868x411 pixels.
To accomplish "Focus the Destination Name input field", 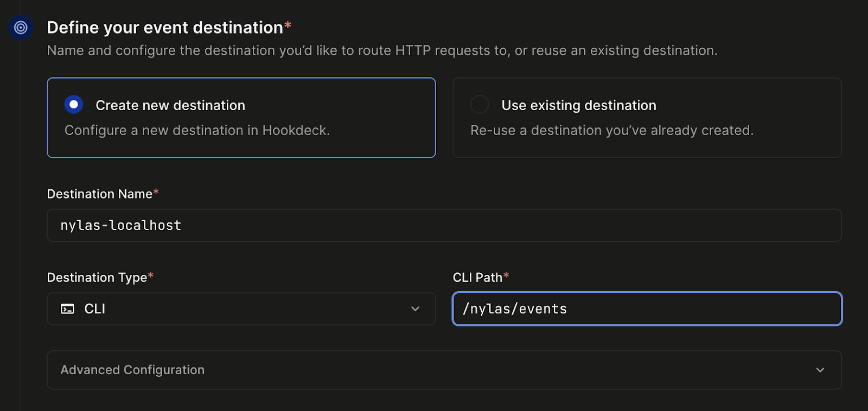I will point(444,225).
